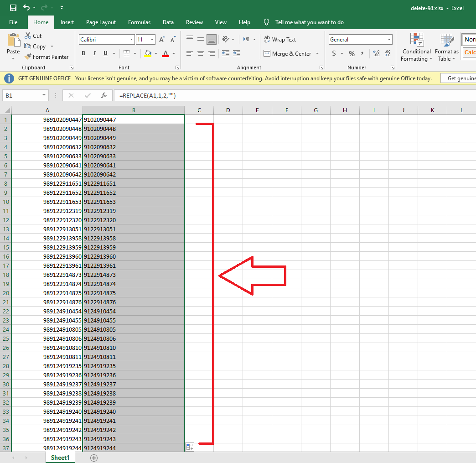The image size is (476, 463).
Task: Expand the General number format dropdown
Action: click(x=388, y=40)
